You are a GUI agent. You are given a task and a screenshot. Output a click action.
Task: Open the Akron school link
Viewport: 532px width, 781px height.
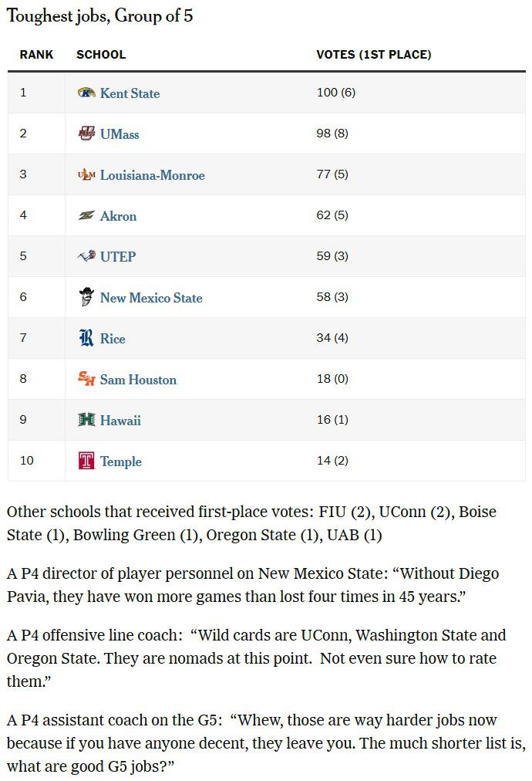click(118, 216)
